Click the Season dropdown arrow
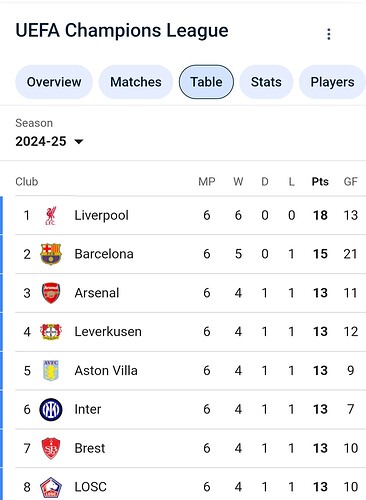Viewport: 366px width, 500px height. pos(79,142)
